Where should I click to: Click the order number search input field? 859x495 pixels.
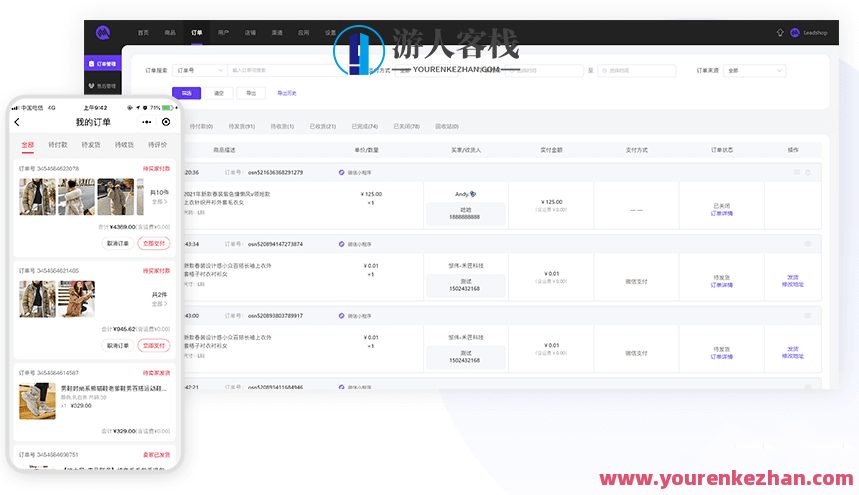click(282, 71)
